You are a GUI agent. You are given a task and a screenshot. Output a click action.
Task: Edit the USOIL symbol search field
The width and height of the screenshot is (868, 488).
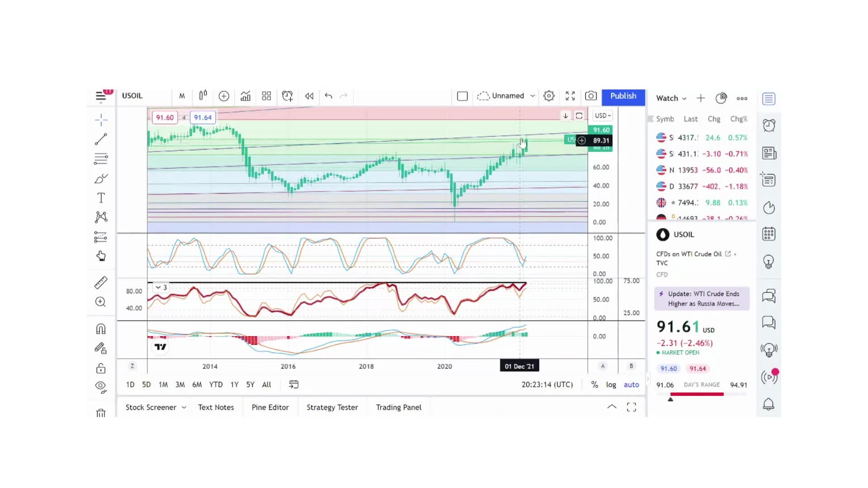tap(145, 96)
